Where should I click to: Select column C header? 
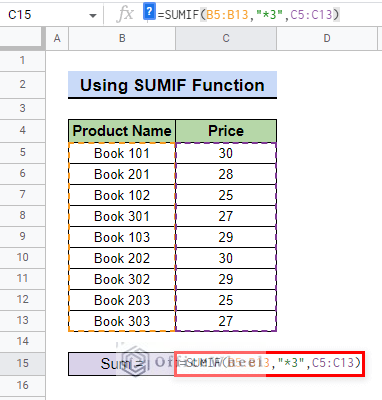coord(226,39)
